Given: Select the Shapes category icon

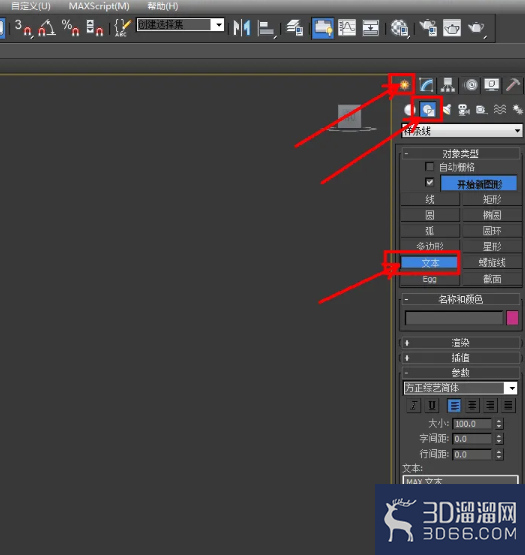Looking at the screenshot, I should click(x=428, y=110).
